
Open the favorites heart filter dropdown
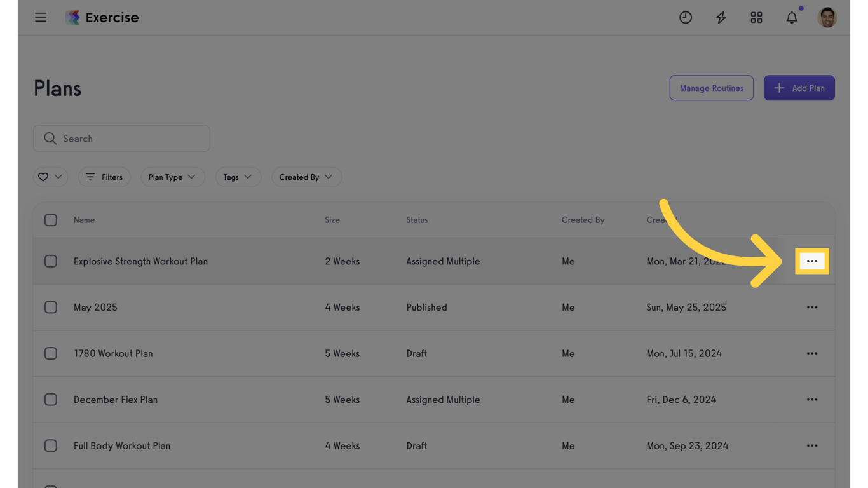(50, 177)
